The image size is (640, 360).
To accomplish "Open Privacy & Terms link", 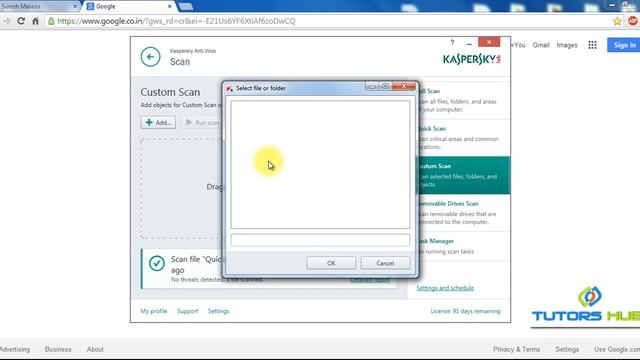I will click(516, 349).
